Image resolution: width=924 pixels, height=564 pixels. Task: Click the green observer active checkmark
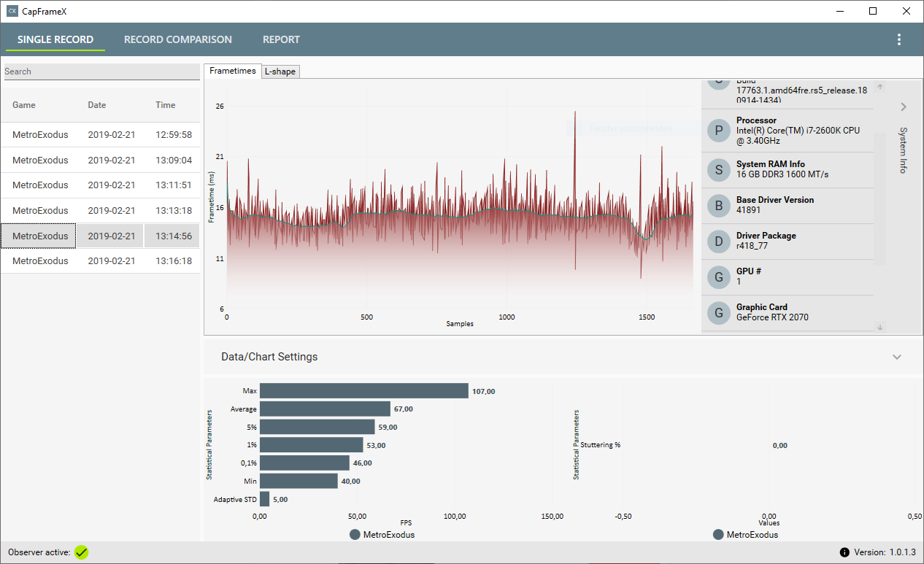point(81,552)
